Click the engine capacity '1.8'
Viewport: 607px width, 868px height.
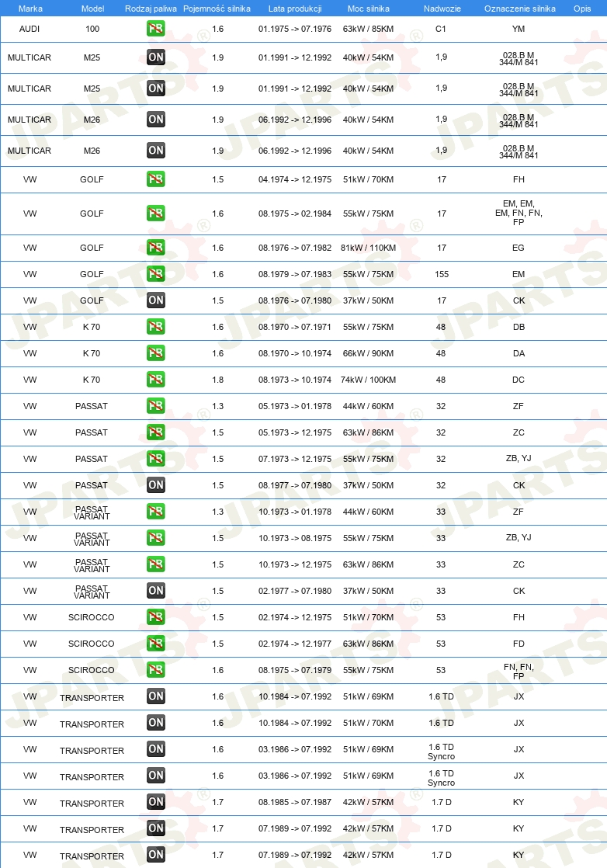point(218,380)
